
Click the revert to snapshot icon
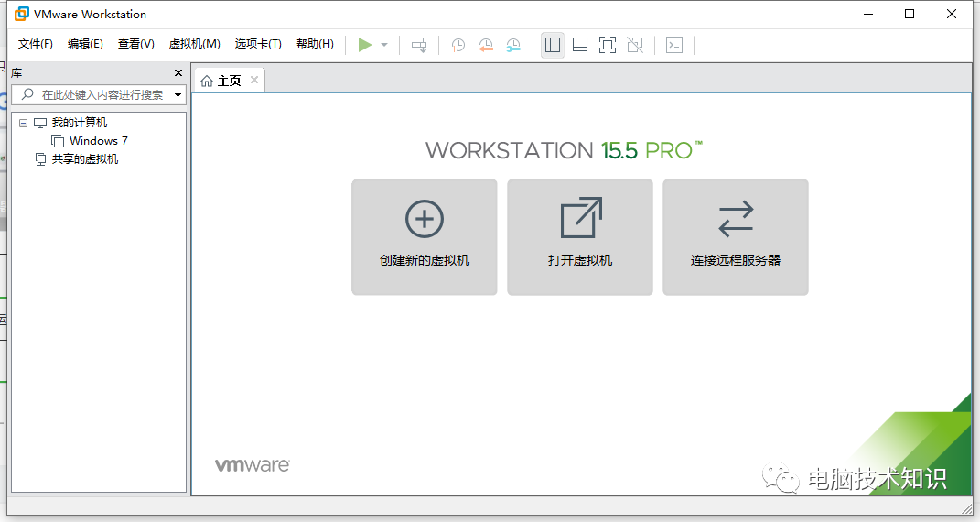(x=486, y=45)
